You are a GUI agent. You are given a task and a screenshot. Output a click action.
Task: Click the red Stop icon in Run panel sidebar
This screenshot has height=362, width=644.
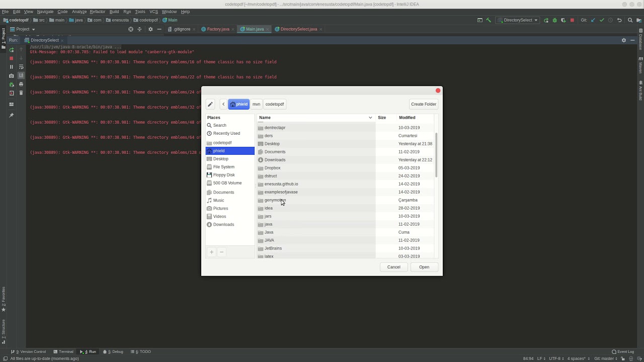(x=11, y=58)
